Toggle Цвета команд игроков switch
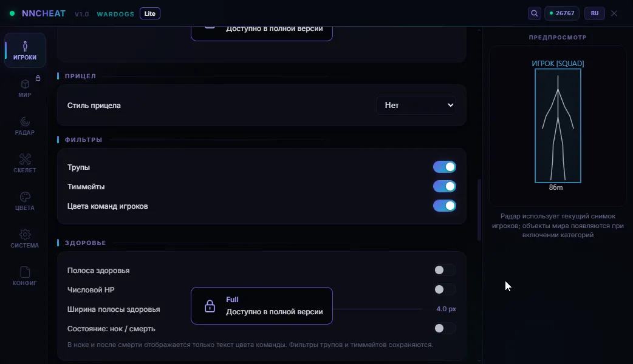The height and width of the screenshot is (364, 633). point(445,206)
